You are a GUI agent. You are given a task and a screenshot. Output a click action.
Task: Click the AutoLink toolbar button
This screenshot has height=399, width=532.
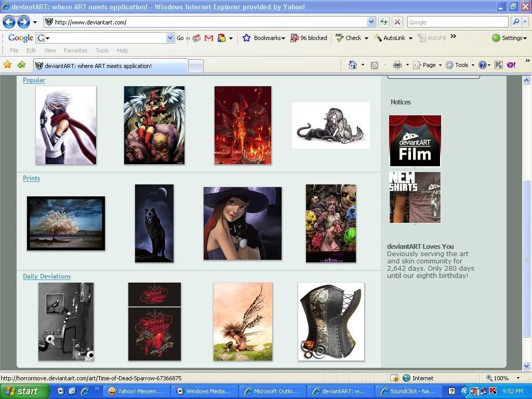pyautogui.click(x=390, y=38)
